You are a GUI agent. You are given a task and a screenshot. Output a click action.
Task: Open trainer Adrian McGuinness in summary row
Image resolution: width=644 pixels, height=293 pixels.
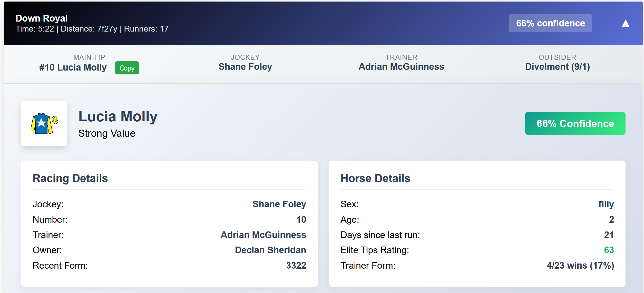coord(401,67)
